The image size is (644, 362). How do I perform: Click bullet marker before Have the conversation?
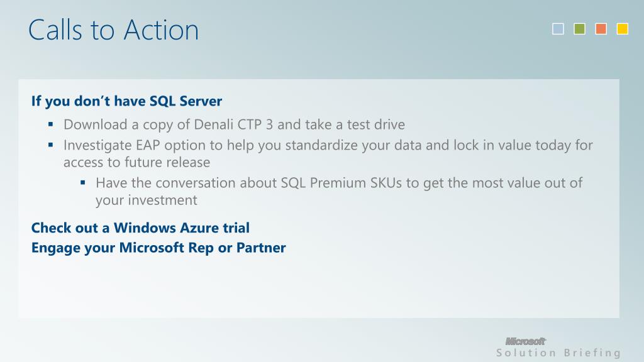tap(83, 182)
